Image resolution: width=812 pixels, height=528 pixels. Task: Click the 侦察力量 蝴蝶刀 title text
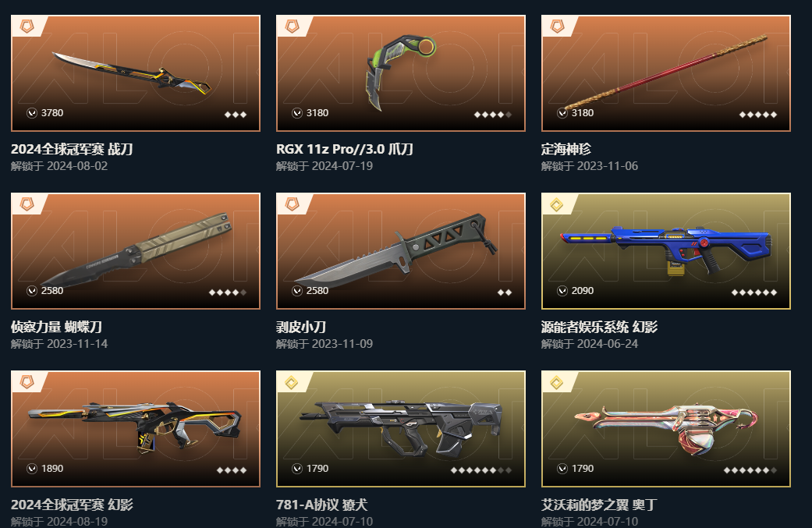click(56, 327)
